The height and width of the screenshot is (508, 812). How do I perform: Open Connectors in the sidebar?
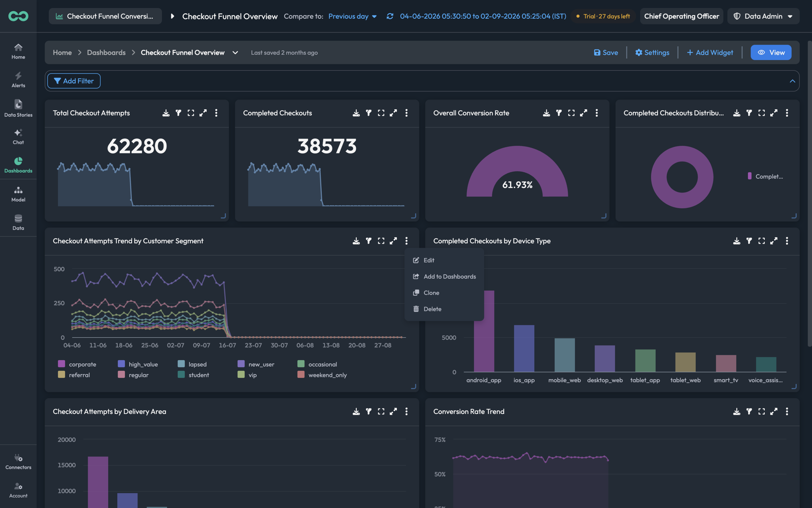click(18, 462)
